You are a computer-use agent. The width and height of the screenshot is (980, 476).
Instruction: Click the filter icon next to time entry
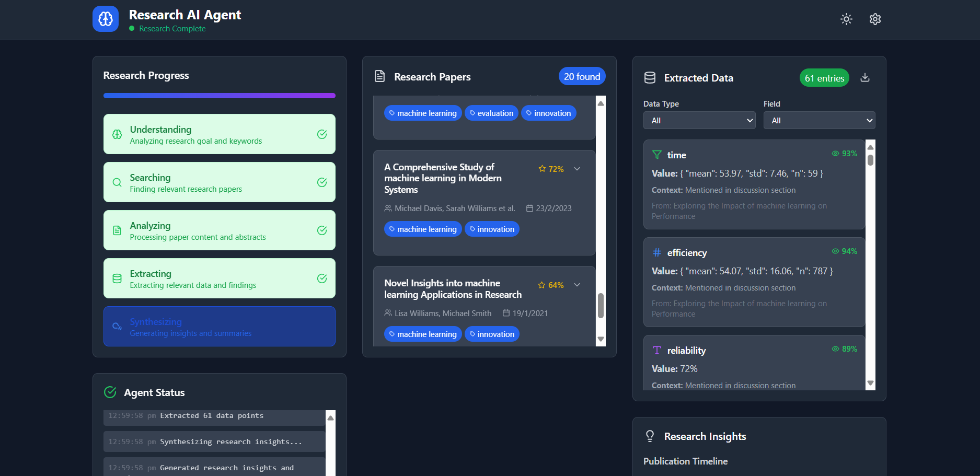[x=656, y=154]
